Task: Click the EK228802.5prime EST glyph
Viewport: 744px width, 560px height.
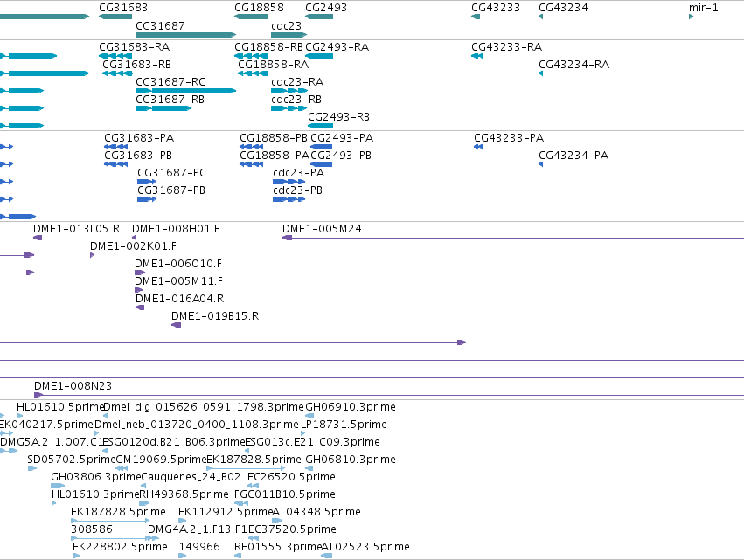Action: (x=76, y=557)
